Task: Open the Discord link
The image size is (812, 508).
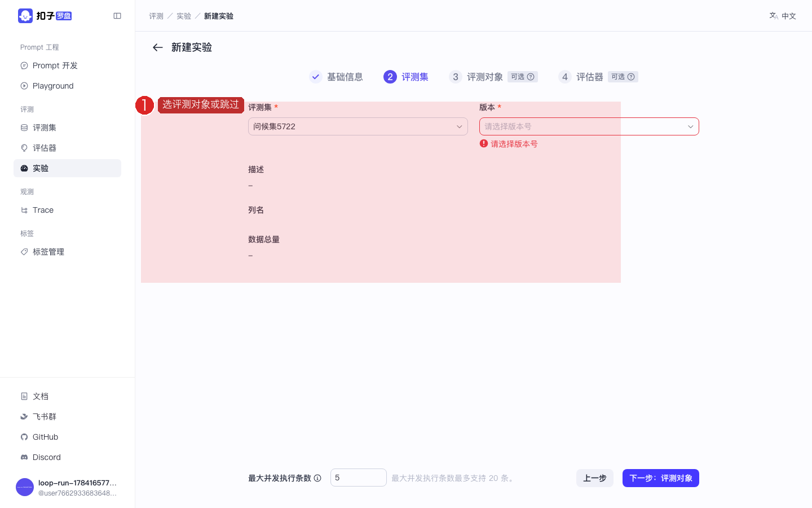Action: [x=67, y=457]
